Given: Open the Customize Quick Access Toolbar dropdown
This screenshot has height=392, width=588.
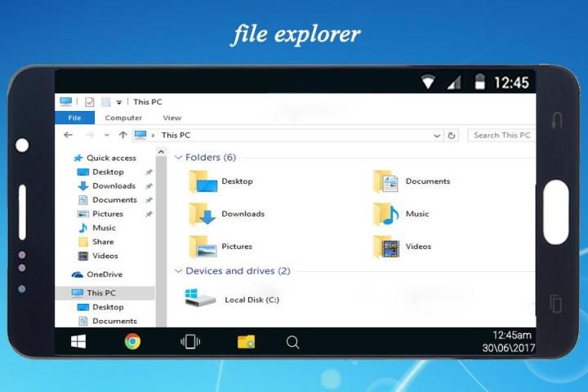Looking at the screenshot, I should pyautogui.click(x=119, y=103).
